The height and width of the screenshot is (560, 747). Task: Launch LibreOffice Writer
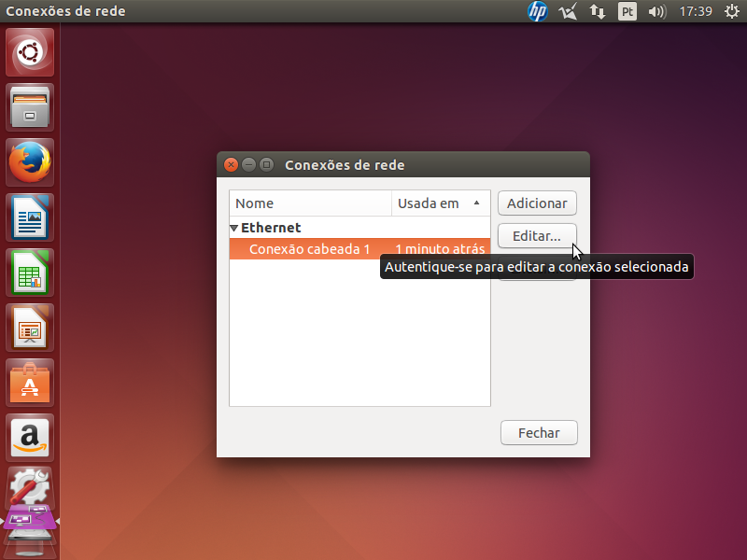(30, 217)
